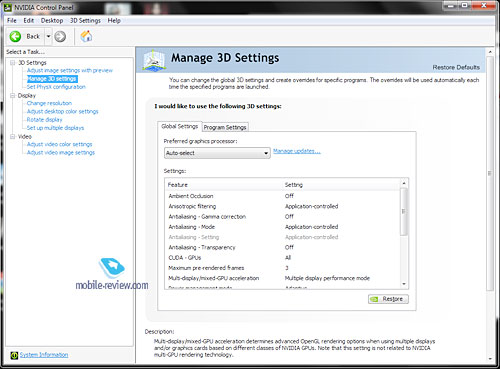Open the Desktop menu
The height and width of the screenshot is (369, 500).
52,21
